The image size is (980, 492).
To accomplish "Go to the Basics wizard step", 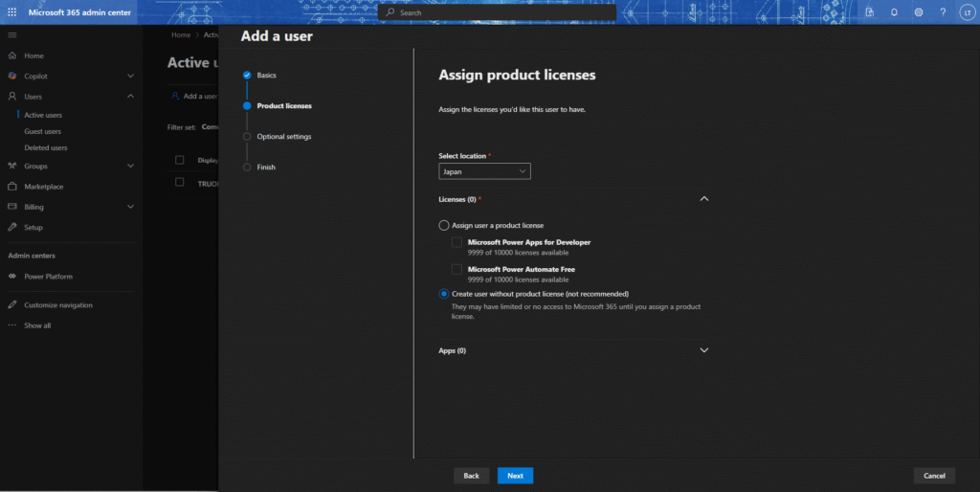I will [266, 75].
